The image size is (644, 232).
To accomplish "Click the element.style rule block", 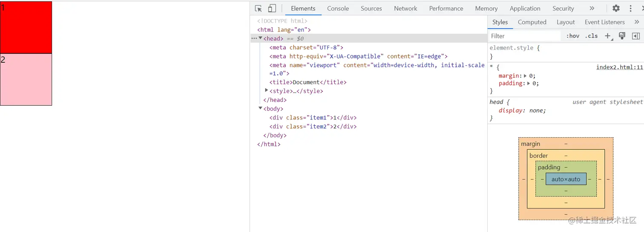I will pos(566,52).
